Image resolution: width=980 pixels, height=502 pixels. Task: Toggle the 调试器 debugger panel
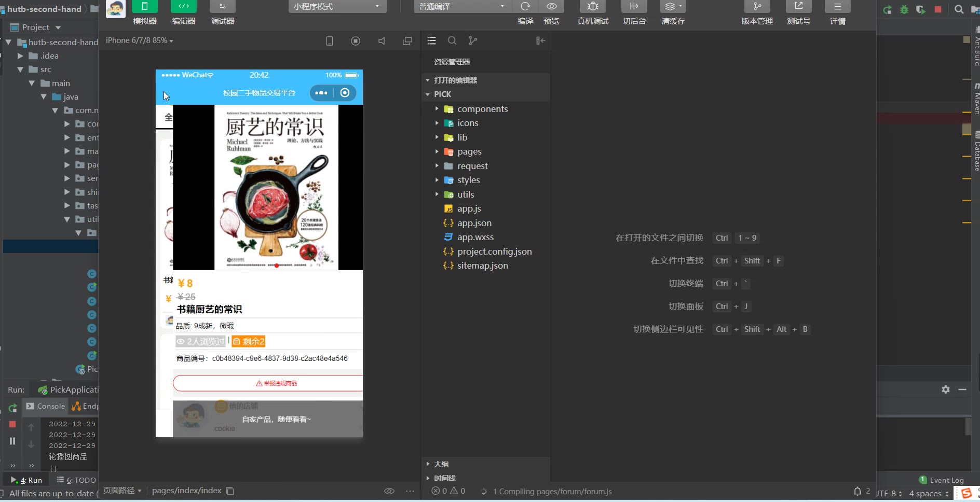tap(222, 7)
